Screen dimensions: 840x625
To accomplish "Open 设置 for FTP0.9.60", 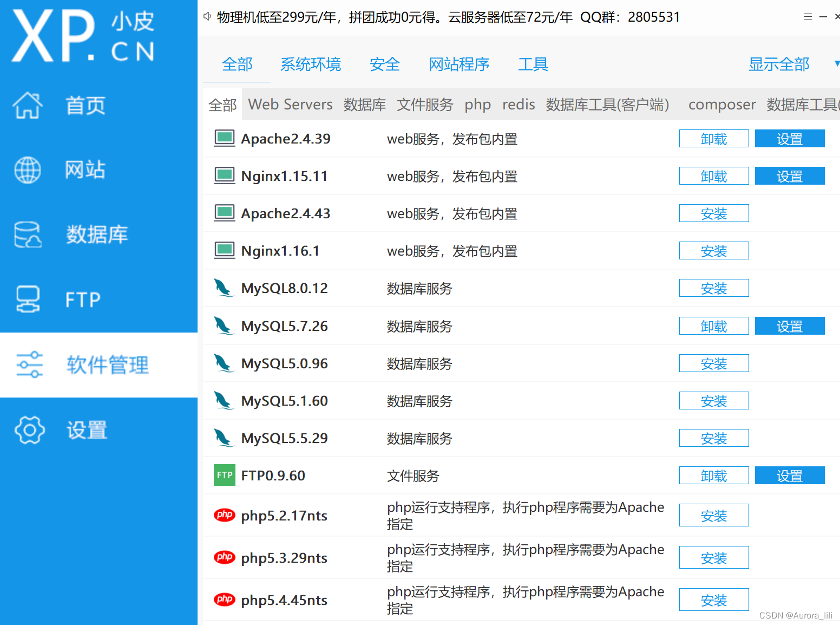I will tap(790, 476).
